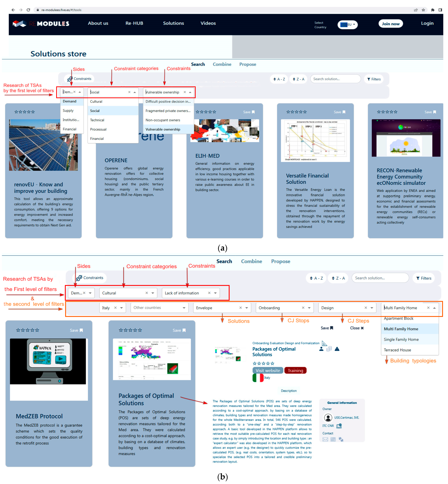Viewport: 448px width, 484px height.
Task: Bookmark page with the star icon
Action: coord(423,10)
